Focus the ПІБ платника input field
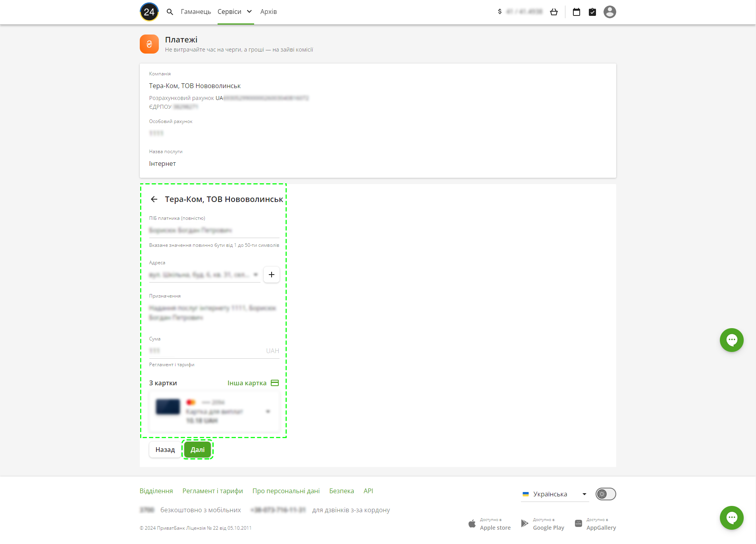756x544 pixels. 214,230
